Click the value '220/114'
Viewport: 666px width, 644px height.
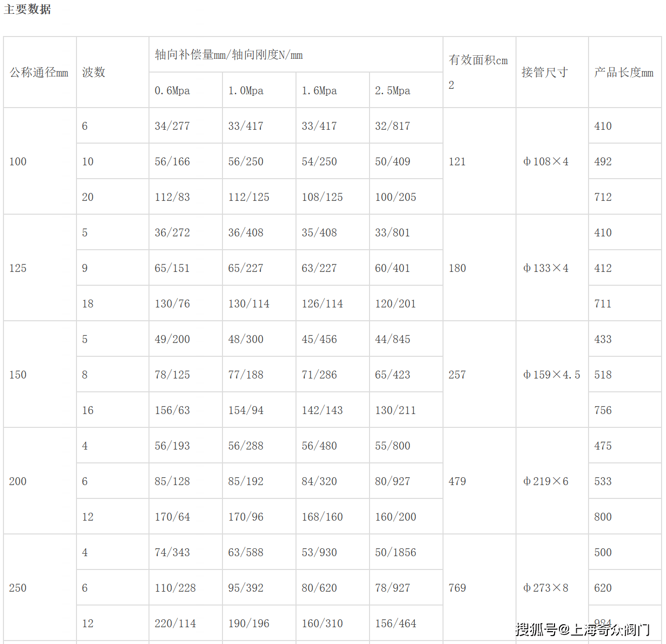175,624
